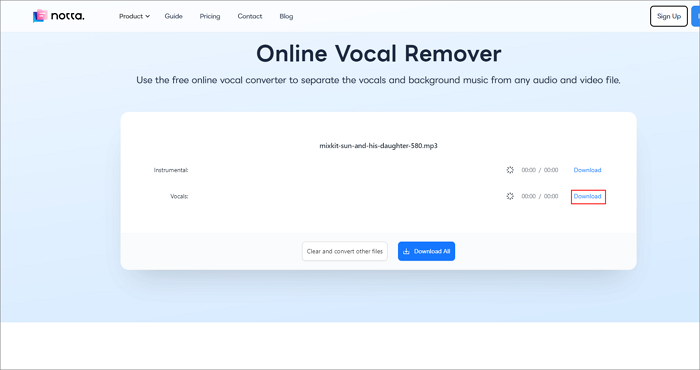Image resolution: width=700 pixels, height=370 pixels.
Task: Expand the Product dropdown menu
Action: pyautogui.click(x=134, y=16)
